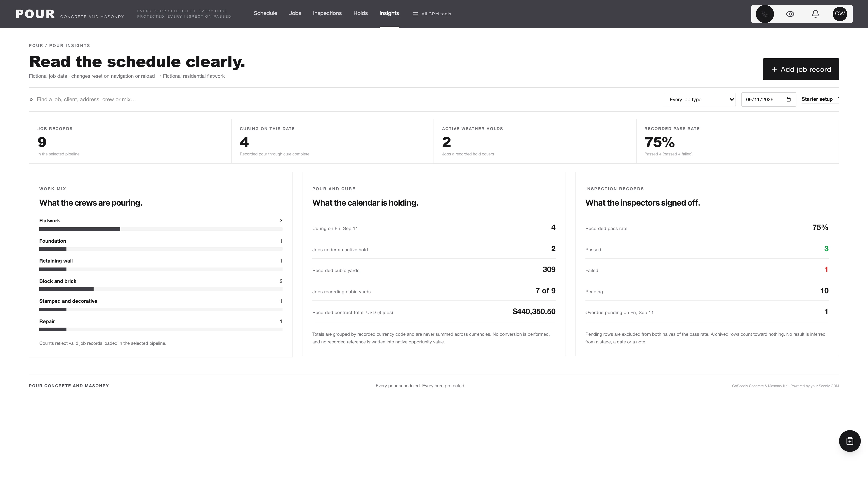Click the Recorded cubic yards 309 value

coord(549,270)
